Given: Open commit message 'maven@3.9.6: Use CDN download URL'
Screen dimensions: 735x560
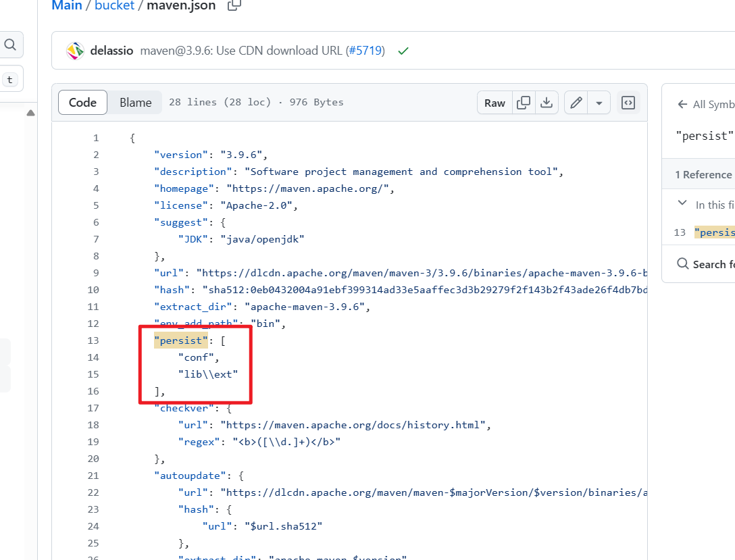Looking at the screenshot, I should point(241,51).
